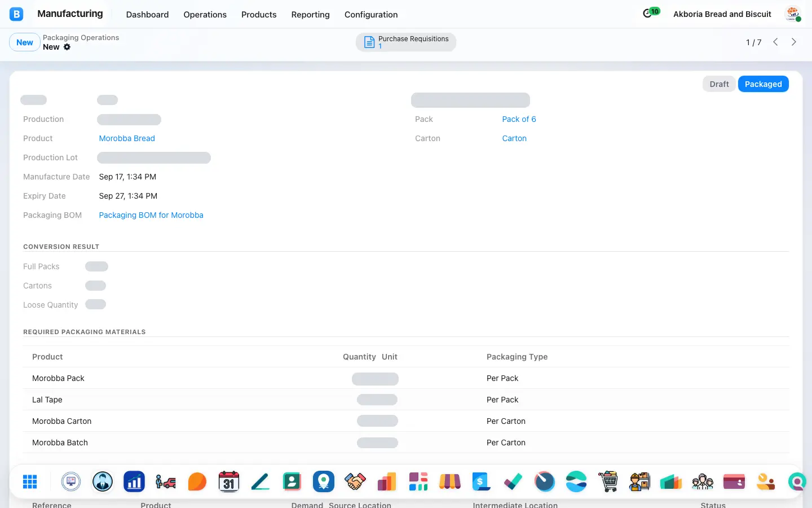Open the Calendar app icon showing 31
The image size is (812, 508).
[229, 481]
